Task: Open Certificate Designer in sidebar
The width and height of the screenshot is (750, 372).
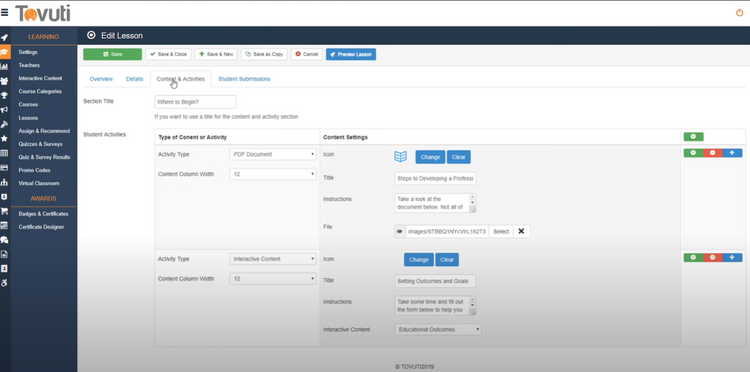Action: (41, 227)
